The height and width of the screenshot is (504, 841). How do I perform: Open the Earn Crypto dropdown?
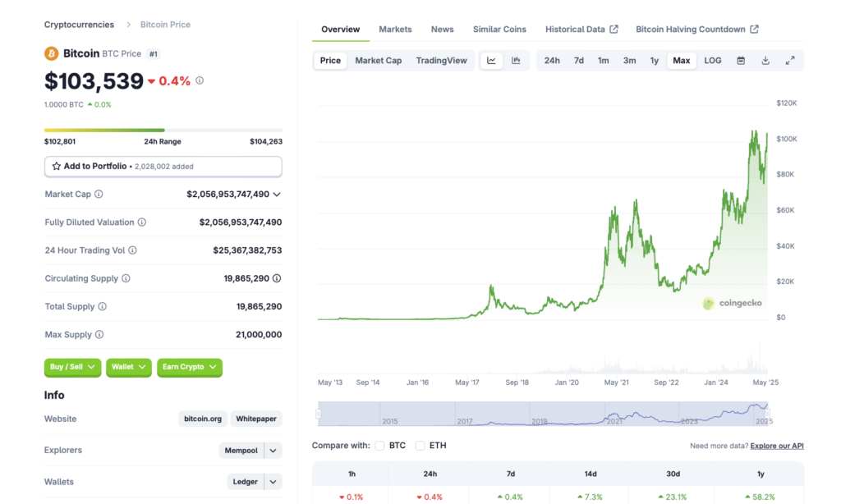(x=190, y=367)
